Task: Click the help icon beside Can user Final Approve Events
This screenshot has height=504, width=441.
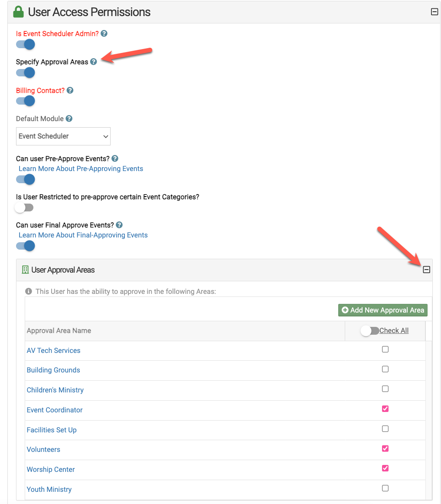Action: [x=119, y=225]
